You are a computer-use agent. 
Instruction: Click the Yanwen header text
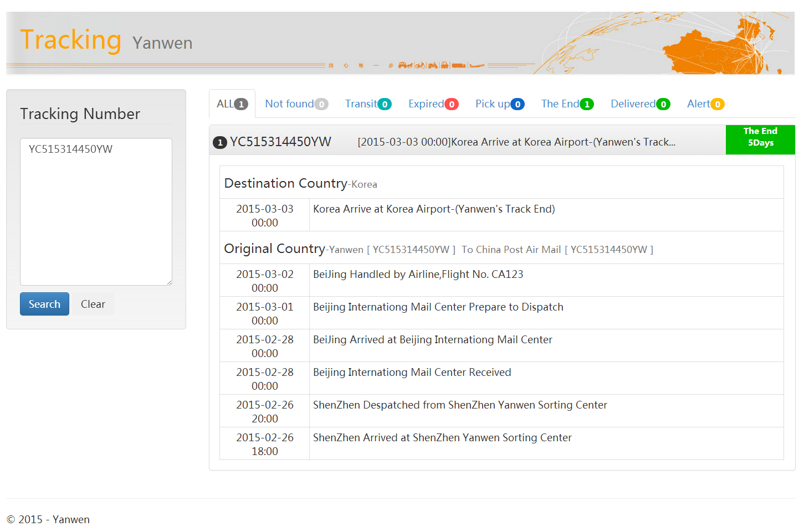coord(162,43)
